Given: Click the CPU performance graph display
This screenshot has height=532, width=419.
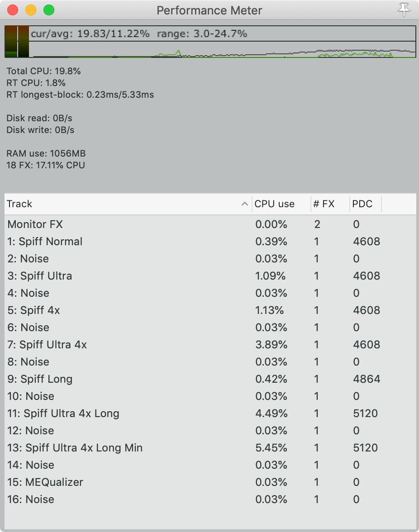Looking at the screenshot, I should click(x=222, y=50).
